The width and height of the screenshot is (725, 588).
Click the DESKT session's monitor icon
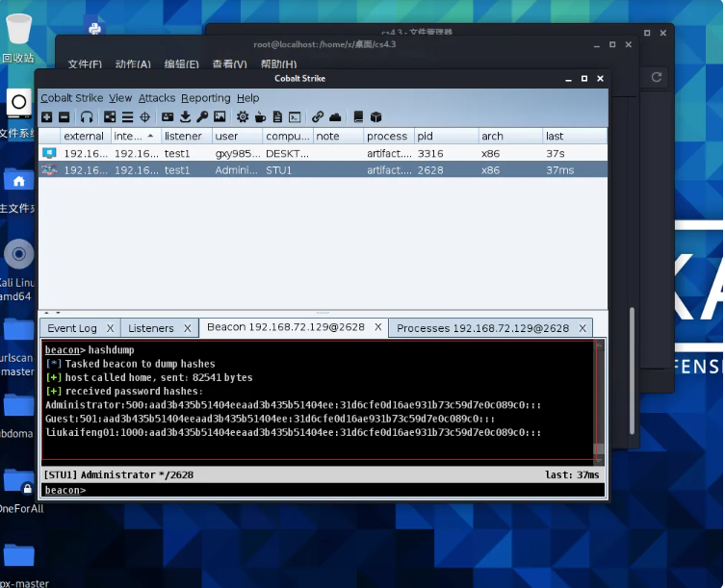(49, 153)
